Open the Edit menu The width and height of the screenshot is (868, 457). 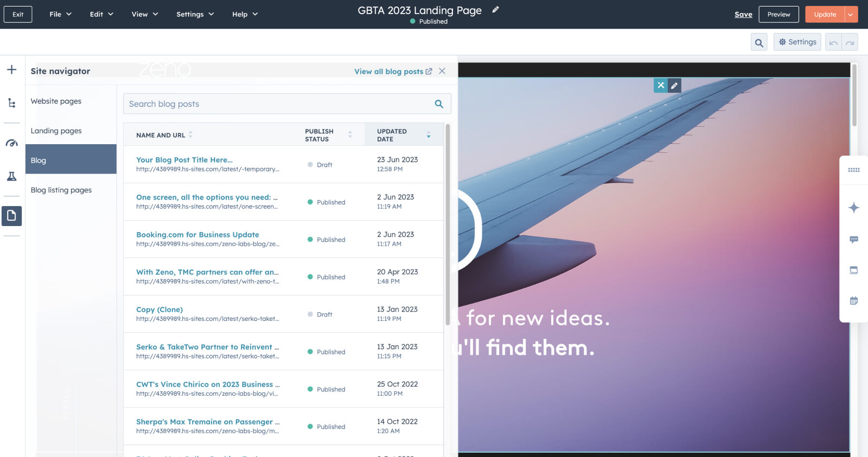101,14
